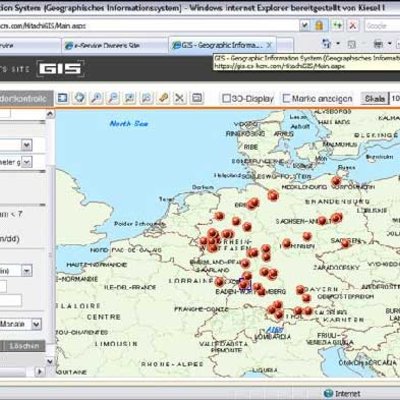
Task: Click the Skala button
Action: [375, 99]
